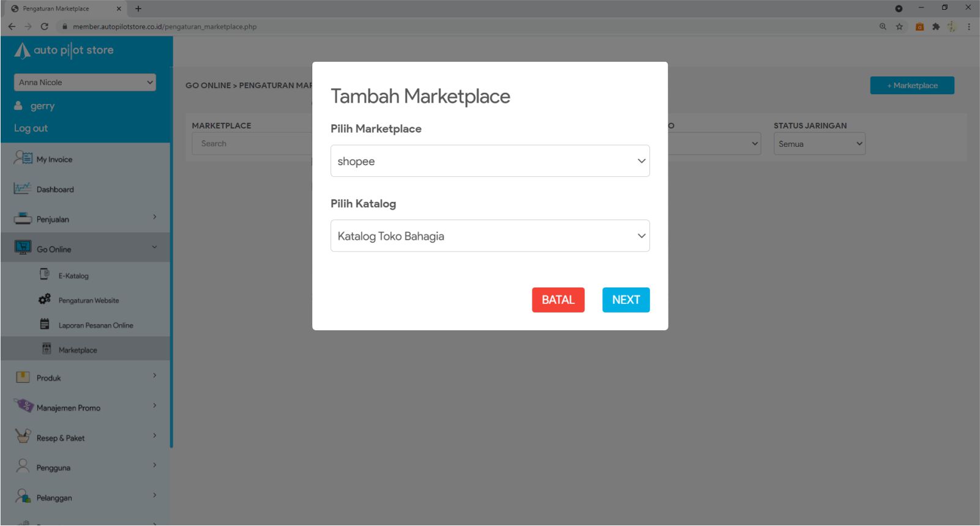Select Marketplace in the sidebar submenu
Image resolution: width=980 pixels, height=526 pixels.
[x=78, y=350]
